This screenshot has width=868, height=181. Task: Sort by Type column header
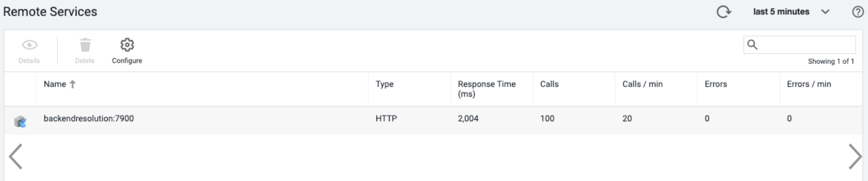click(385, 84)
